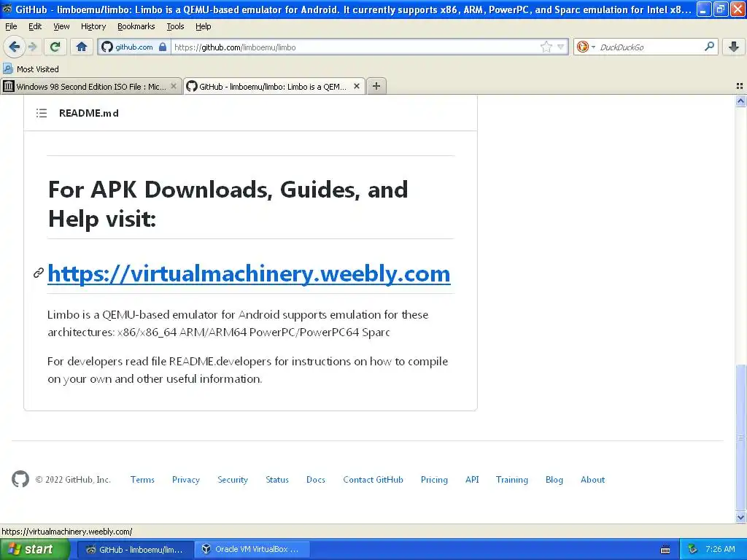Open the URL history dropdown arrow
Screen dimensions: 747x560
click(561, 47)
